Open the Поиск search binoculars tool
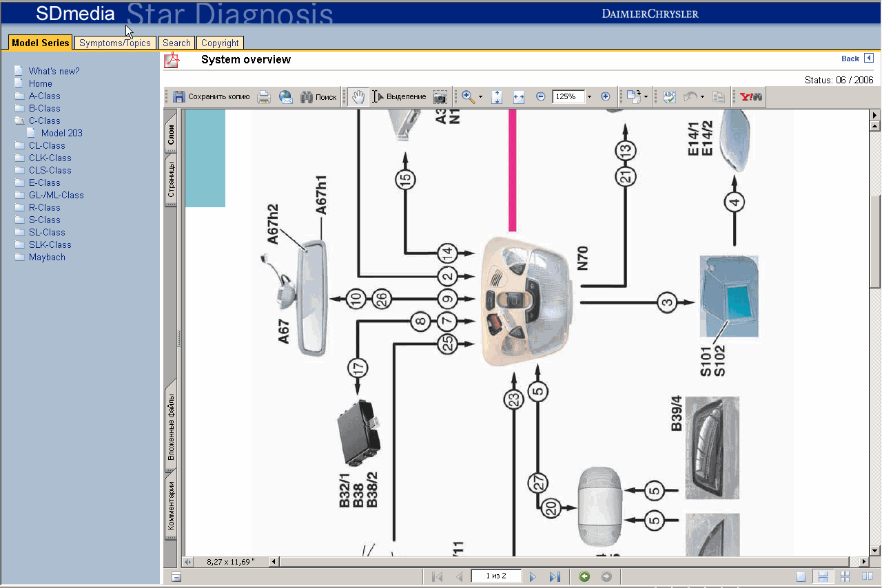Image resolution: width=882 pixels, height=588 pixels. [318, 97]
